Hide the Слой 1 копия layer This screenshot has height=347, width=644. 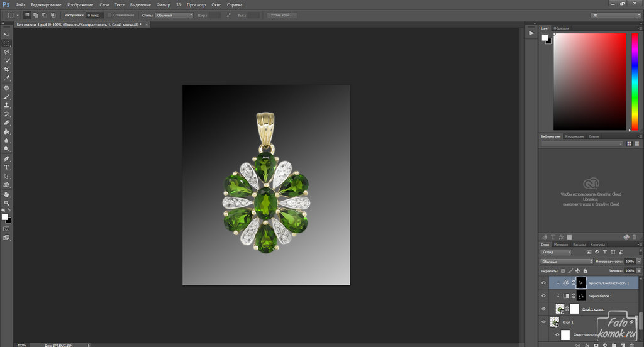pos(544,309)
